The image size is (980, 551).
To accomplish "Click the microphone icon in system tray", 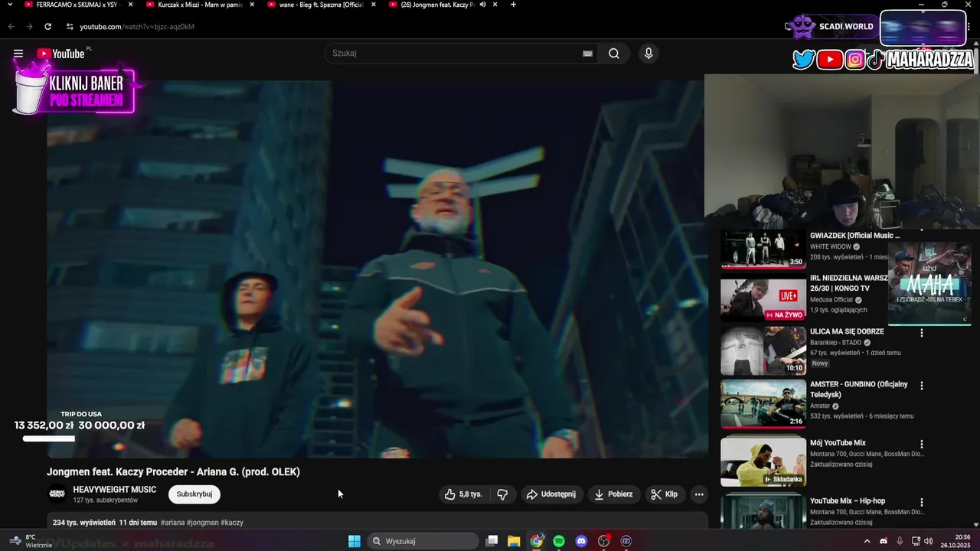I will point(900,541).
